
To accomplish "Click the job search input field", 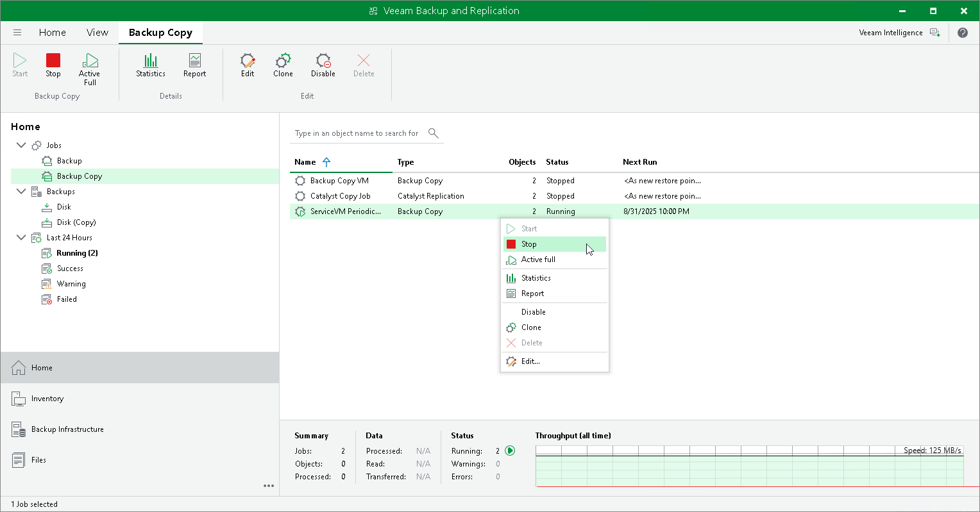I will click(x=357, y=133).
